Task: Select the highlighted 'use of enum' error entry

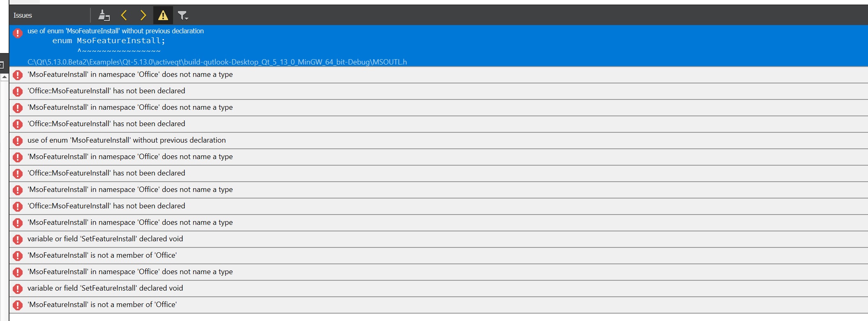Action: 439,46
